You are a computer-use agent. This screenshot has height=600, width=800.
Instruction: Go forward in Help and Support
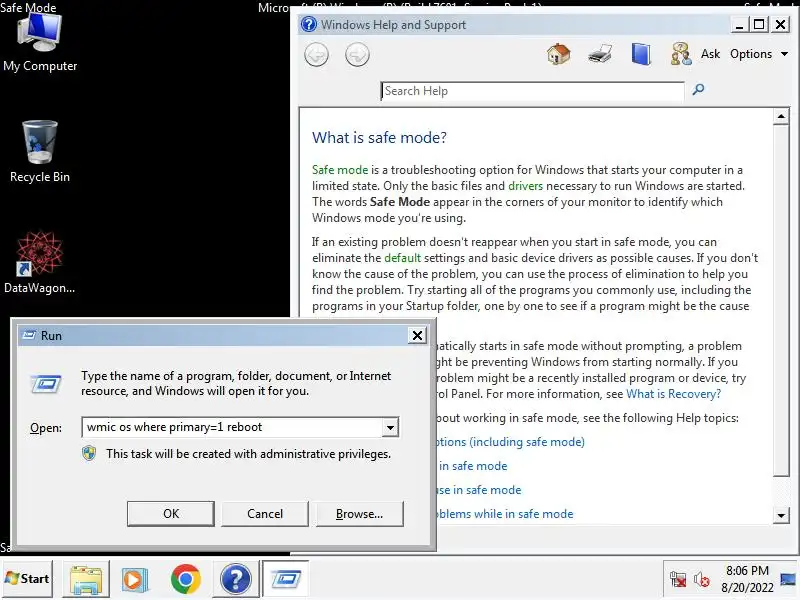click(x=357, y=55)
